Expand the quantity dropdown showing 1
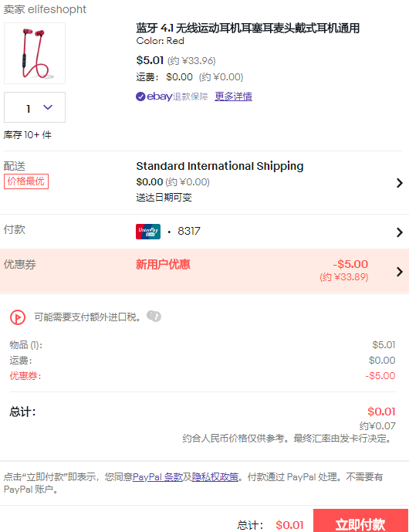This screenshot has width=409, height=532. click(x=35, y=107)
